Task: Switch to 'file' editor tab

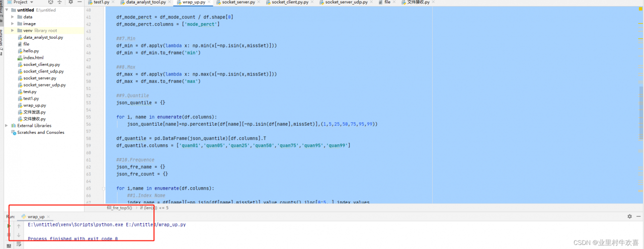Action: [387, 3]
